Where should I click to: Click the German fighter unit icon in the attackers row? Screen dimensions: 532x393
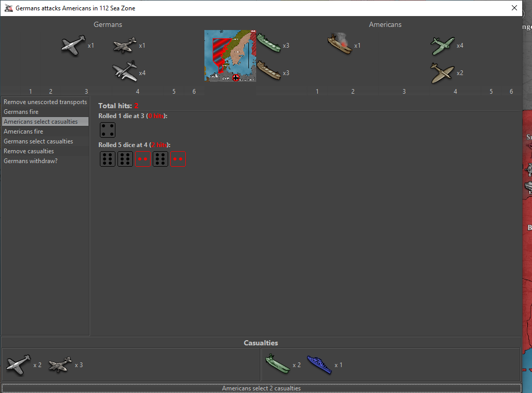click(x=72, y=45)
